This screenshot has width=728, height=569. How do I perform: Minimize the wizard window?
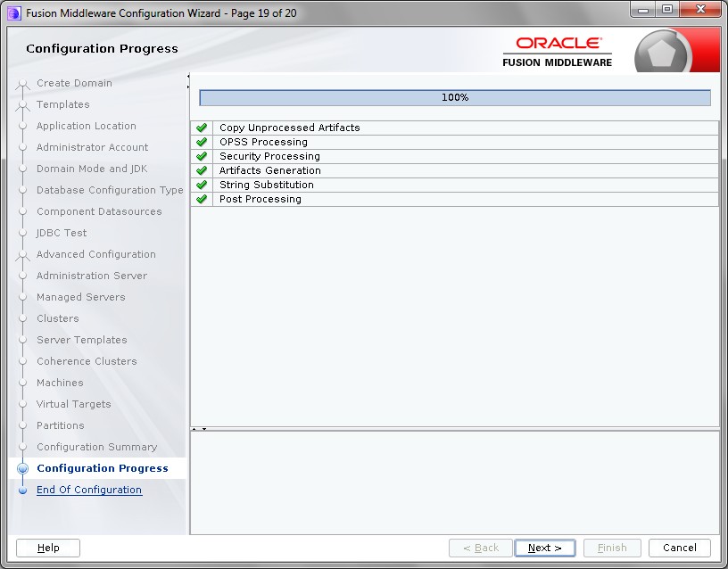643,10
